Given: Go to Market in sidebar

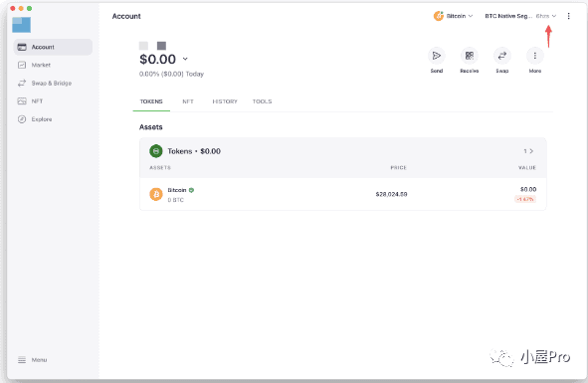Looking at the screenshot, I should click(41, 65).
